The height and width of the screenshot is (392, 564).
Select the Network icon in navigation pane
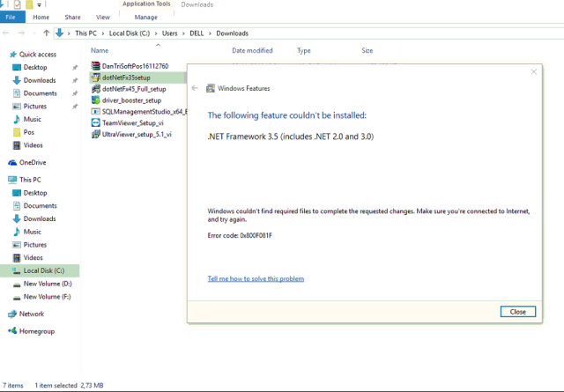[x=12, y=314]
